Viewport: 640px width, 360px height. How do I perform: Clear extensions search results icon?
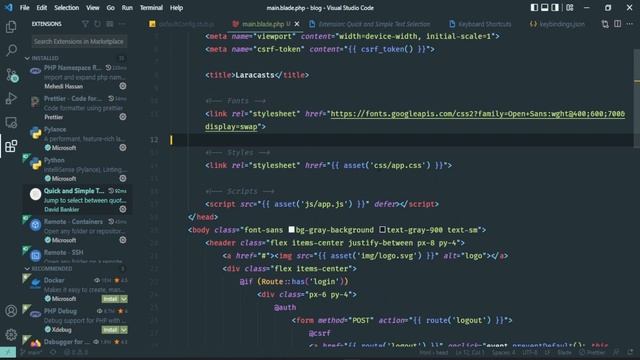click(109, 24)
